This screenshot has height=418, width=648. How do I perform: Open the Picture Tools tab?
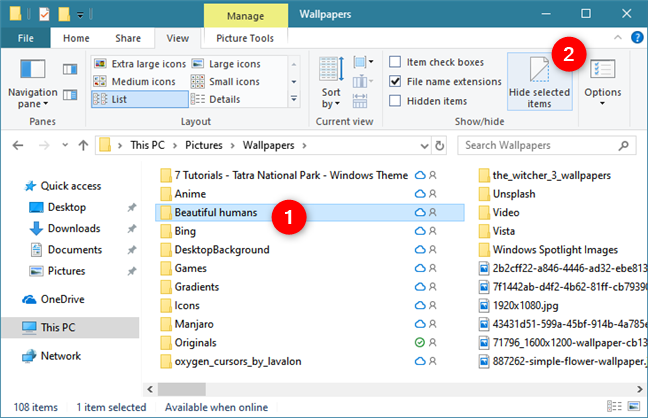[245, 38]
